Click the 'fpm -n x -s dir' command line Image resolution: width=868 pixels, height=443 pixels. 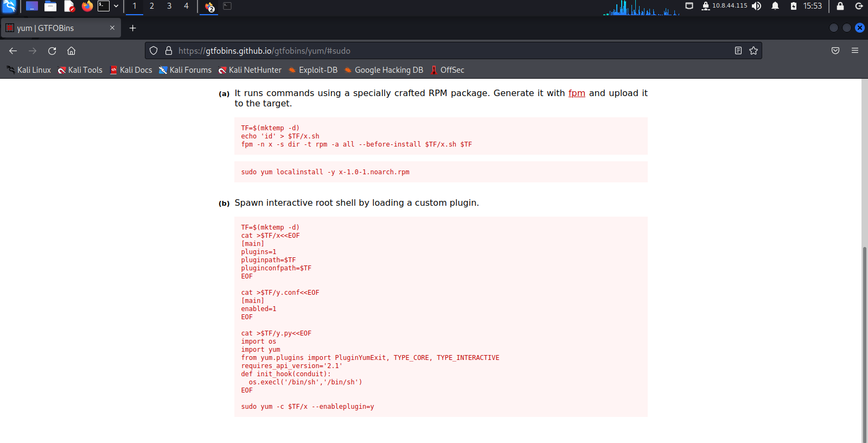click(356, 144)
